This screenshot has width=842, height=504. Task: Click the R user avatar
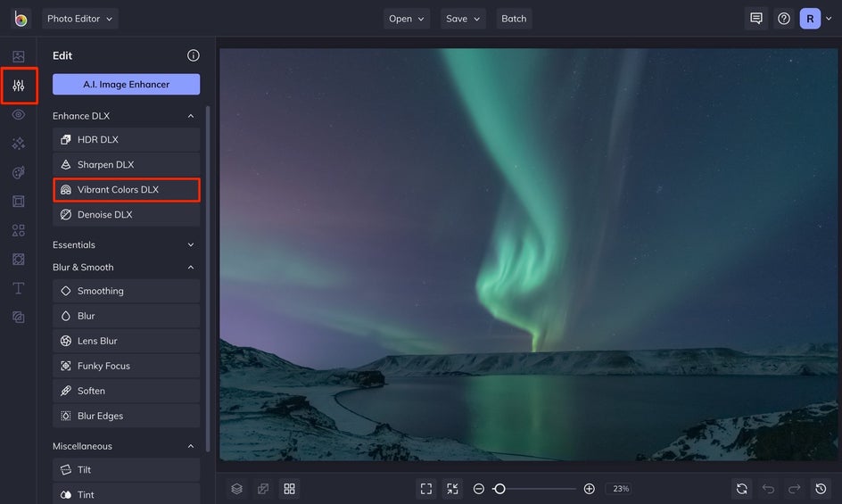[810, 19]
